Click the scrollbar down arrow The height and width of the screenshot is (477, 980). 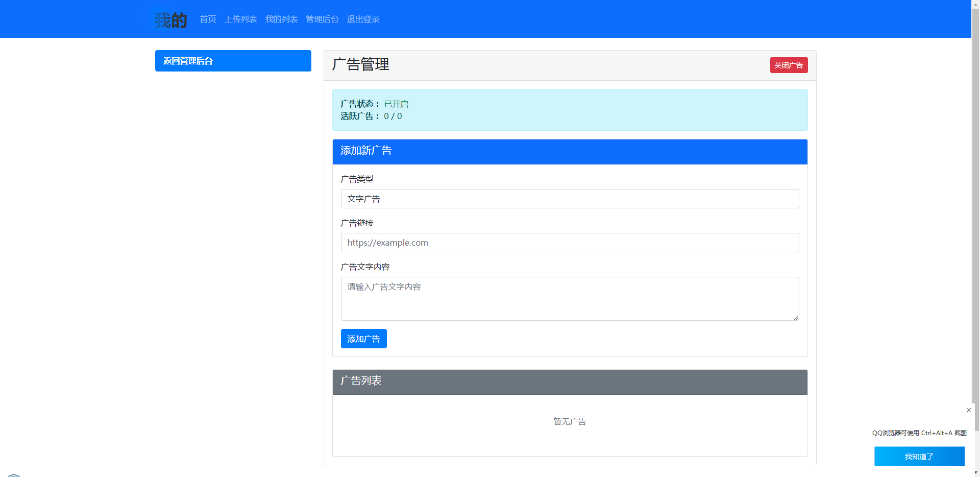pyautogui.click(x=975, y=473)
